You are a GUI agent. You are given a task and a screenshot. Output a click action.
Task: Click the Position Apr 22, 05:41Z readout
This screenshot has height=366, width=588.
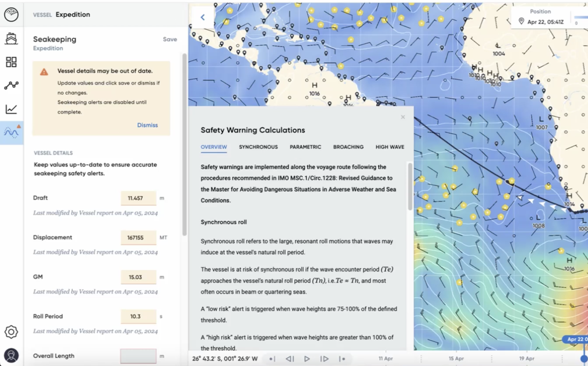(x=541, y=17)
